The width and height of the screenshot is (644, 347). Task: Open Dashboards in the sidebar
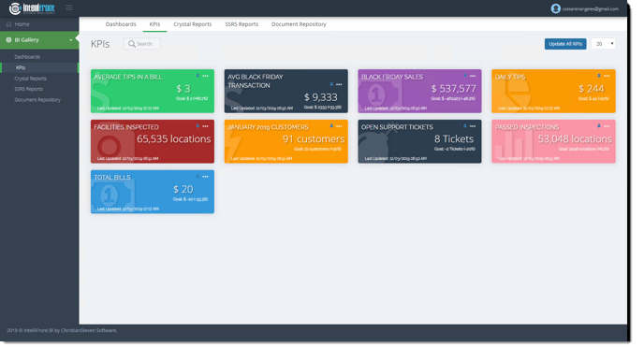click(x=27, y=57)
